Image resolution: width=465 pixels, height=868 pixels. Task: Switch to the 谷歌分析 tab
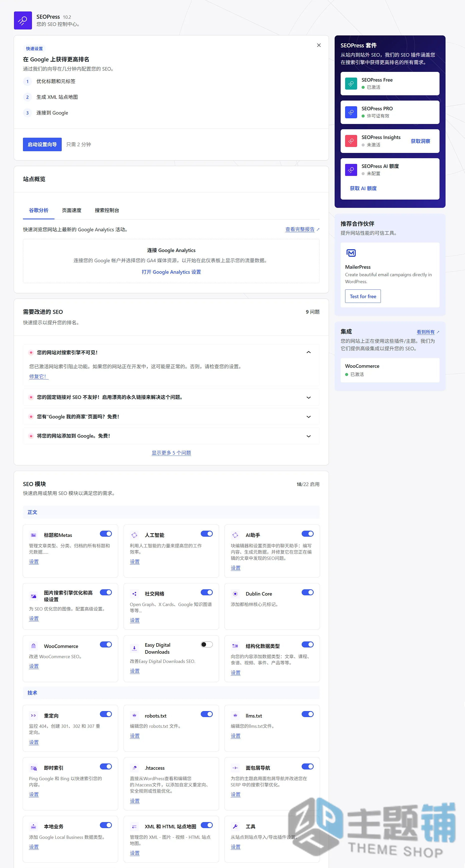(39, 210)
